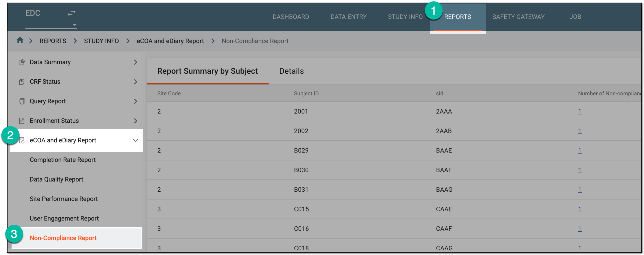
Task: Click the Enrollment Status document icon
Action: (22, 121)
